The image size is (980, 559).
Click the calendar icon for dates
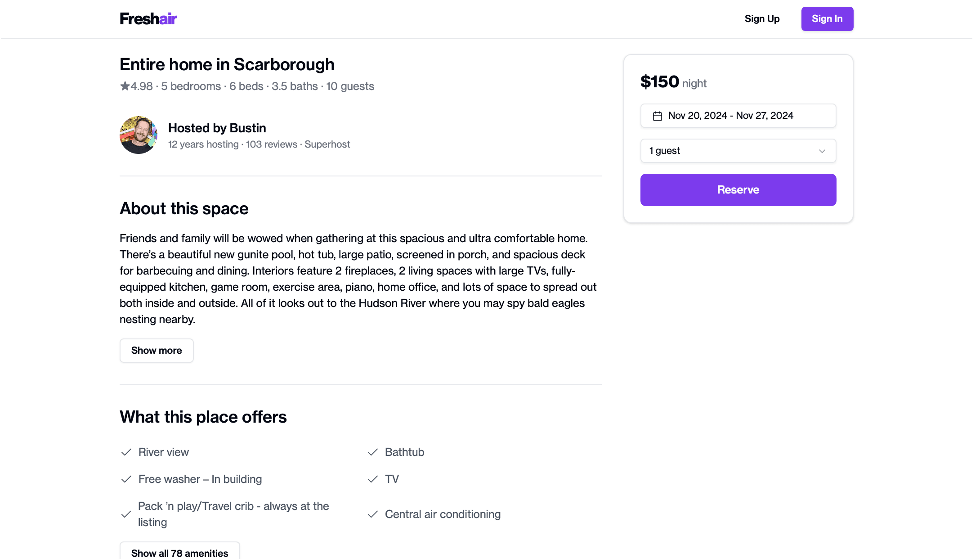[657, 116]
